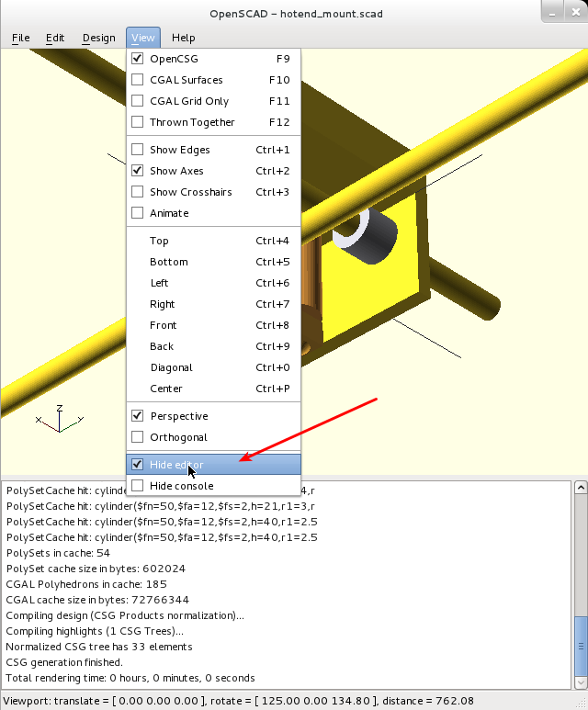Click 'PolySet cache size in bytes' line
This screenshot has height=710, width=588.
tap(96, 569)
